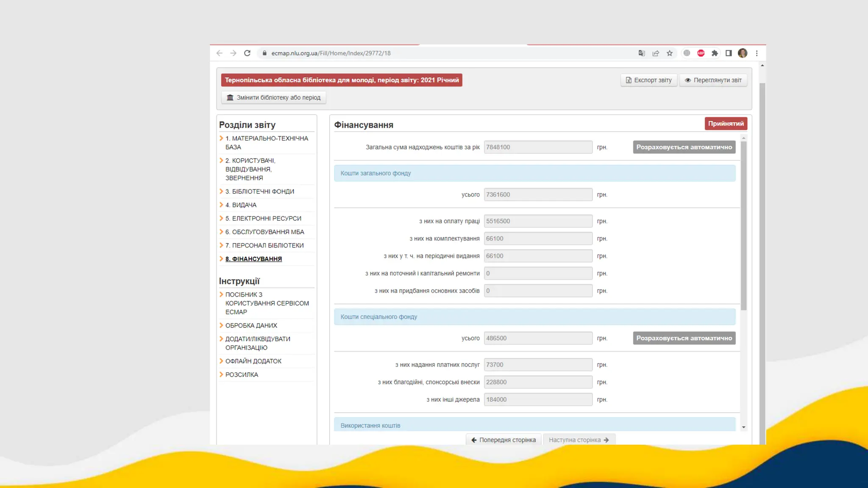Open Chrome three-dot menu

click(757, 53)
